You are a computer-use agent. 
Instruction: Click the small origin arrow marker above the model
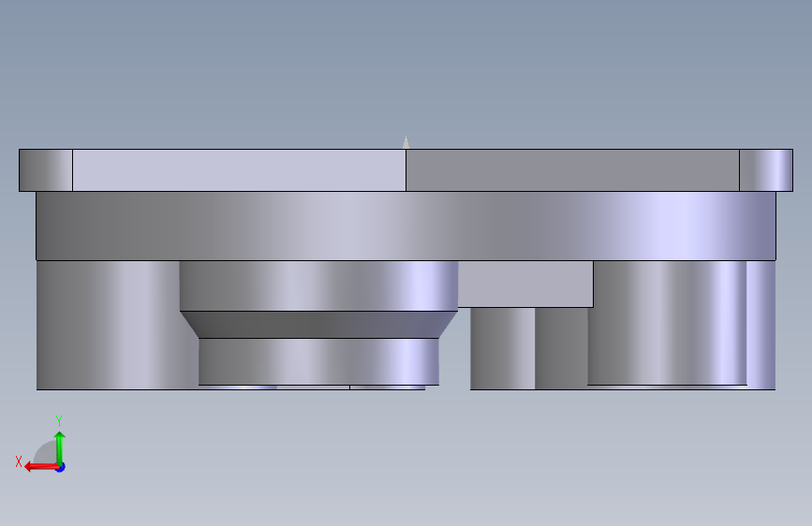[x=406, y=142]
